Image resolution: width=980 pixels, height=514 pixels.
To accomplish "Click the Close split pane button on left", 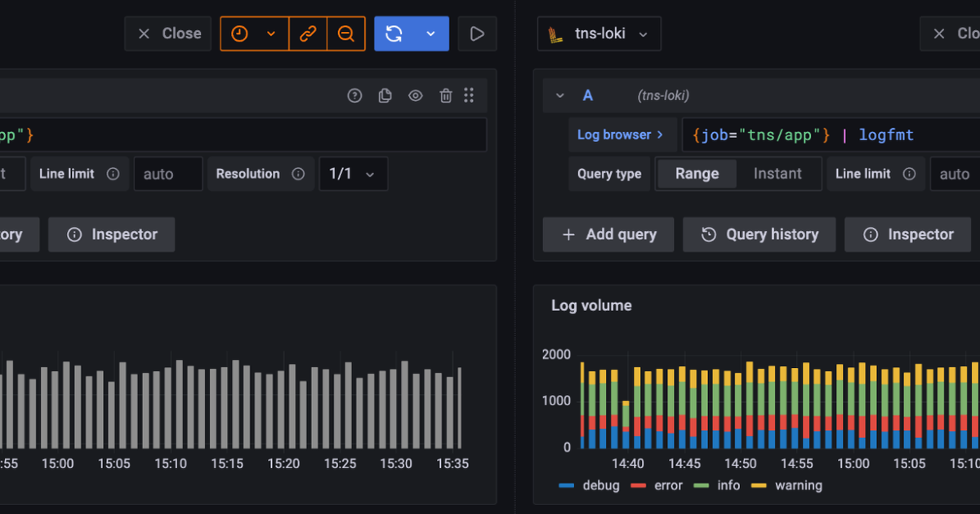I will [169, 33].
